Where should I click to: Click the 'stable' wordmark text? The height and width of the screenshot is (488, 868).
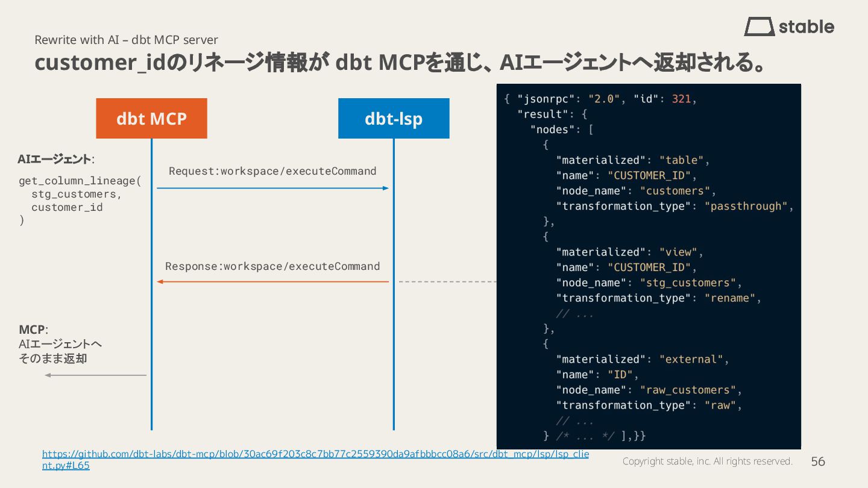coord(807,27)
